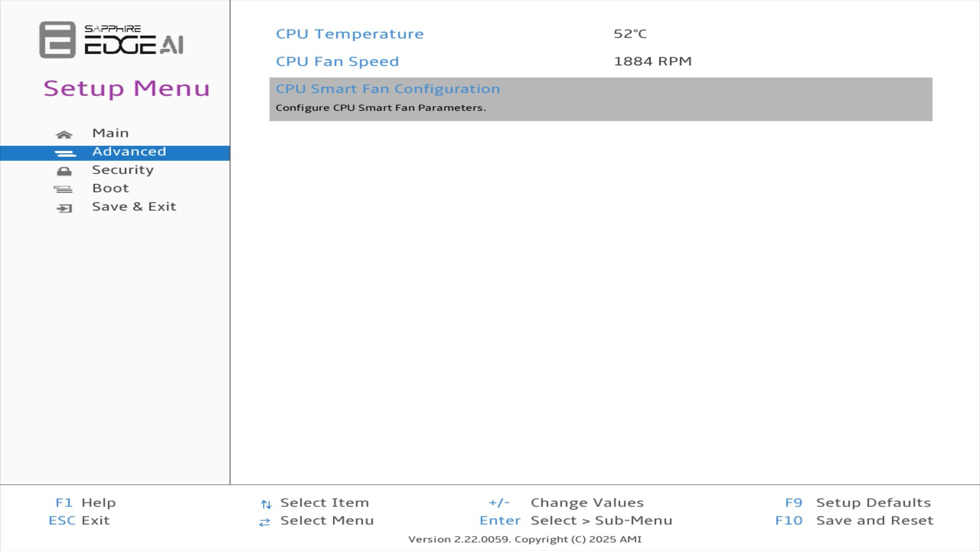
Task: Click the ESC Exit hint
Action: point(79,520)
